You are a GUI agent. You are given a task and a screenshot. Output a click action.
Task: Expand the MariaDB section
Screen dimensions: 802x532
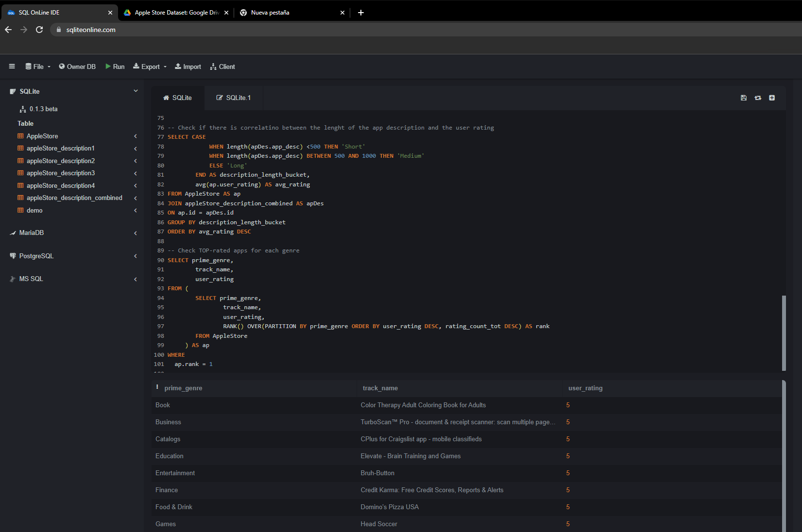click(x=136, y=233)
